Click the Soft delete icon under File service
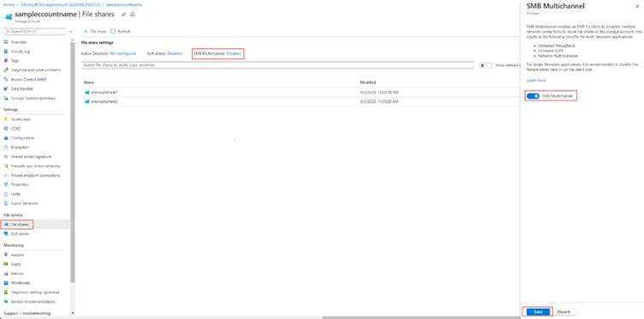The image size is (644, 319). coord(6,233)
